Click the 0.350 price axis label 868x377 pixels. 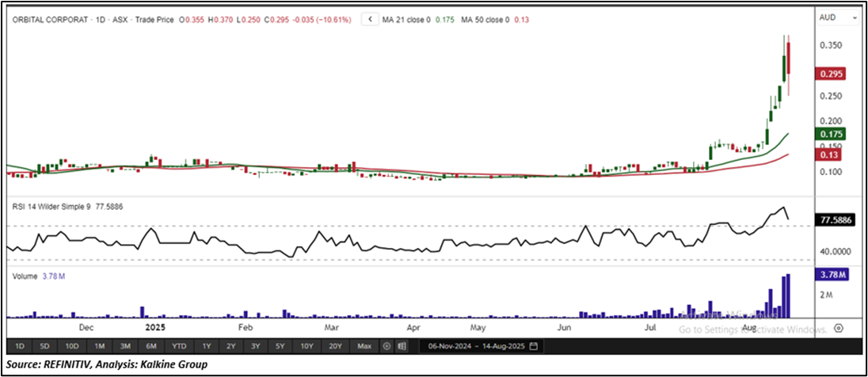(830, 45)
